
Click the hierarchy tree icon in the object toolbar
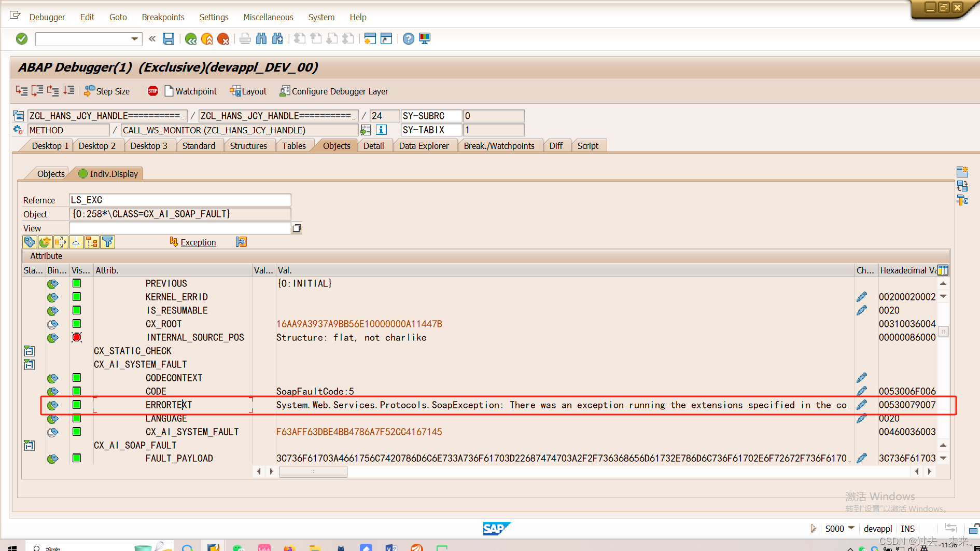pos(92,242)
